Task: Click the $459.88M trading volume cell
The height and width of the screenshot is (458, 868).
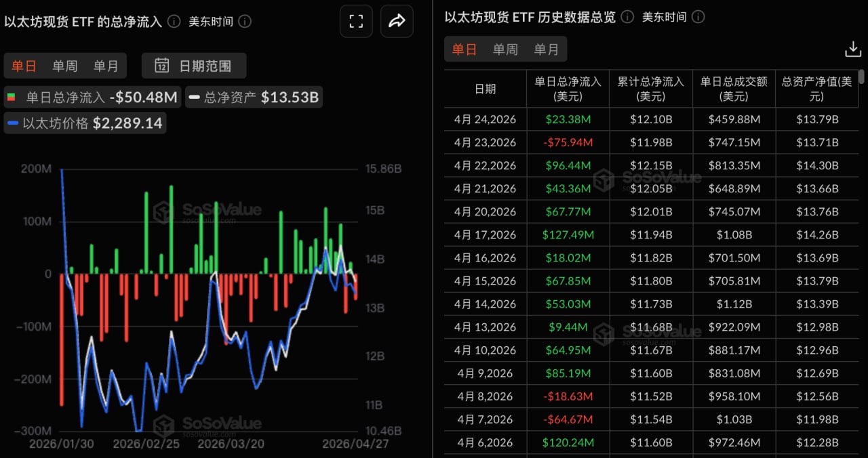Action: 734,119
